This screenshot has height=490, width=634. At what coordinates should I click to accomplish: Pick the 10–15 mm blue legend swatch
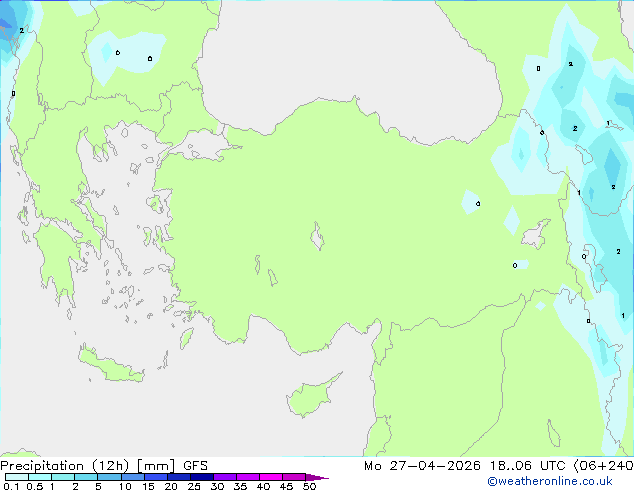[x=132, y=477]
